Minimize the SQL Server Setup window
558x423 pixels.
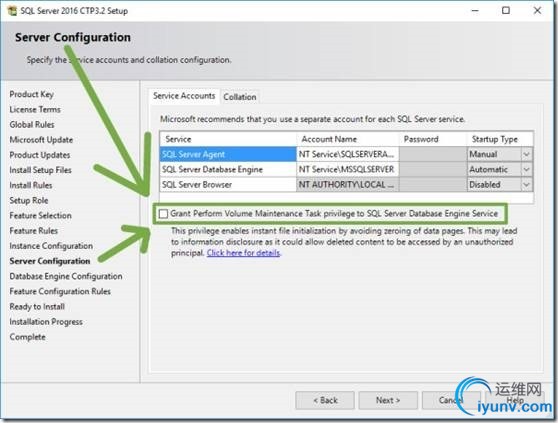click(475, 11)
